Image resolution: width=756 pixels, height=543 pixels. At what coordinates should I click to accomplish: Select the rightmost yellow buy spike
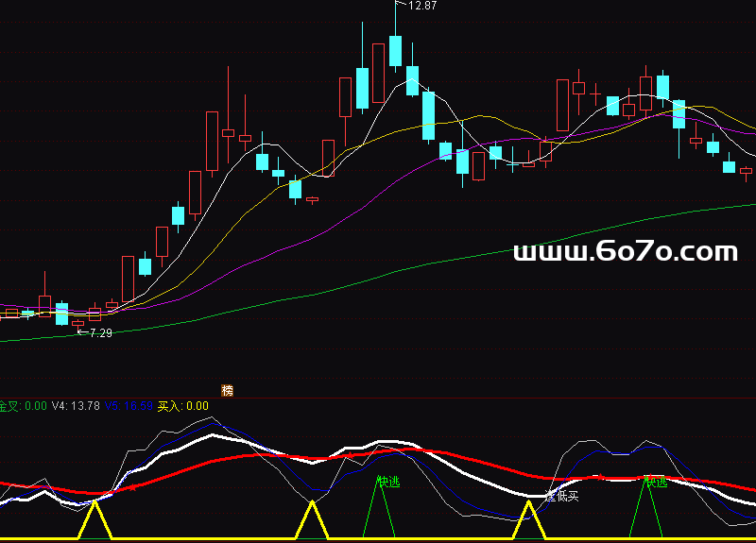(x=529, y=519)
